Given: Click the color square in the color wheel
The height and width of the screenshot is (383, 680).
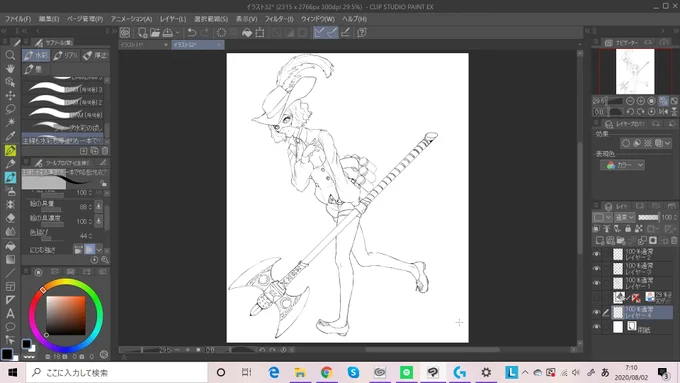Looking at the screenshot, I should (66, 316).
